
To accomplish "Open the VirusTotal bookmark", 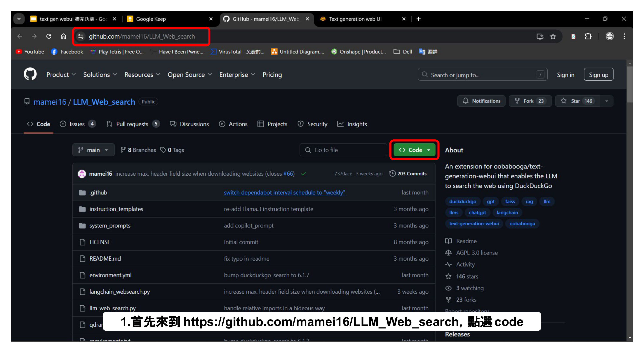I will click(x=237, y=52).
